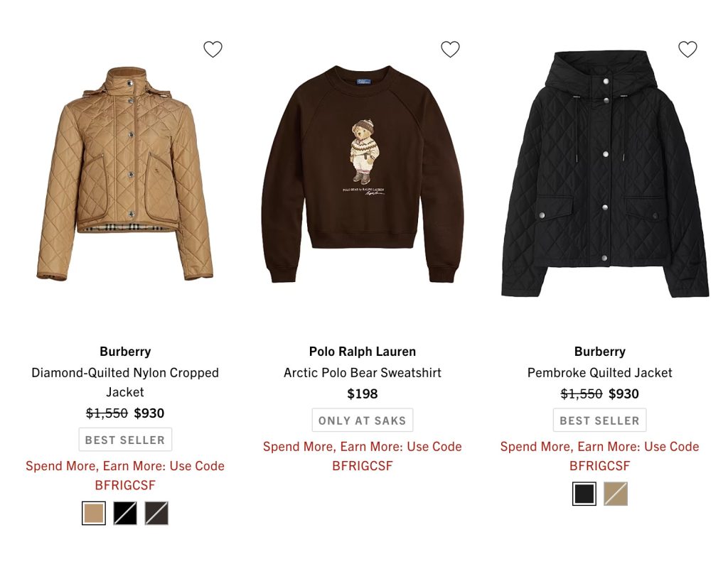Click Burberry brand above Diamond-Quilted Cropped Jacket
728x564 pixels.
click(x=125, y=352)
